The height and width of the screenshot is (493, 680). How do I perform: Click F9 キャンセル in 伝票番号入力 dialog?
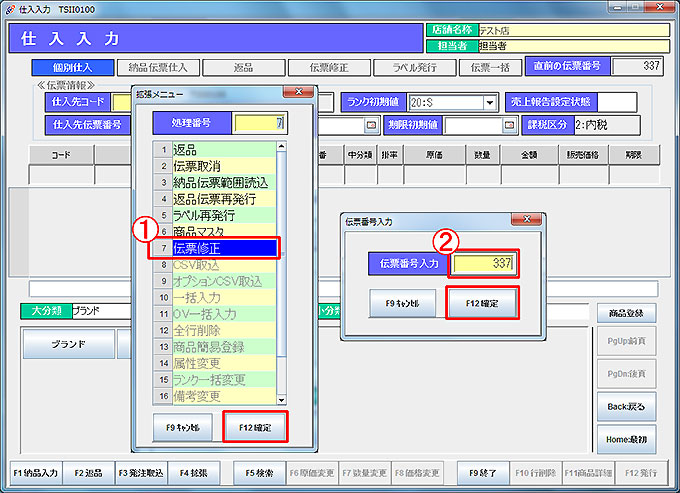402,304
